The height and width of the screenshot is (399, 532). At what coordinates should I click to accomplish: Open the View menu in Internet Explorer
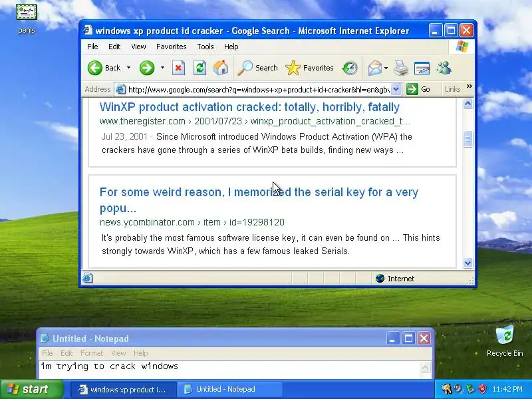(138, 47)
